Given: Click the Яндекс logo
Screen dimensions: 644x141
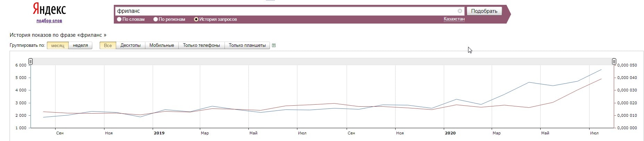Looking at the screenshot, I should (49, 10).
